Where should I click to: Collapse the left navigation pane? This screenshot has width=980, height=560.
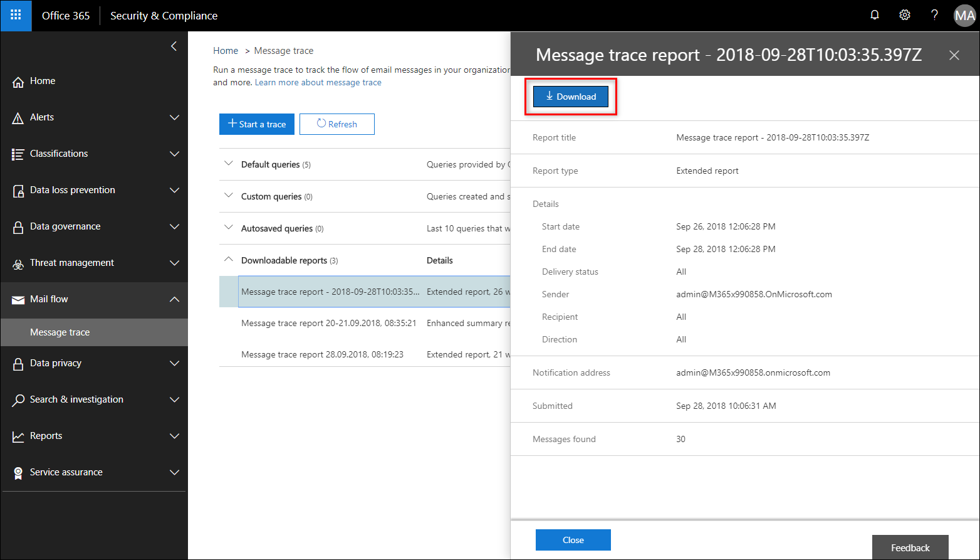click(x=174, y=46)
